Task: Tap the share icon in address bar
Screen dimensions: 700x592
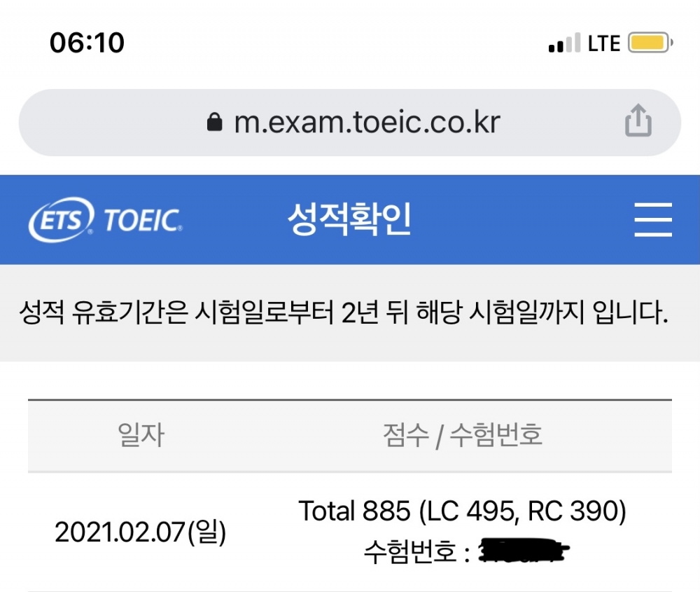Action: click(x=638, y=121)
